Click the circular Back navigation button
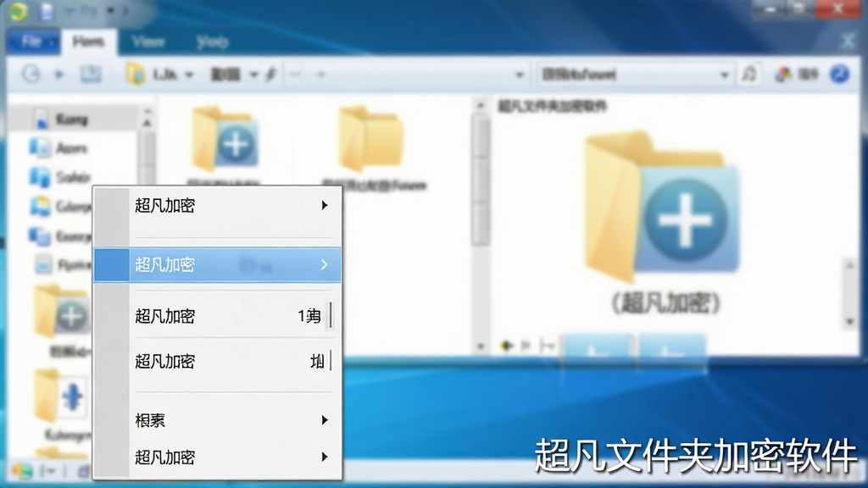Viewport: 868px width, 488px height. tap(31, 74)
